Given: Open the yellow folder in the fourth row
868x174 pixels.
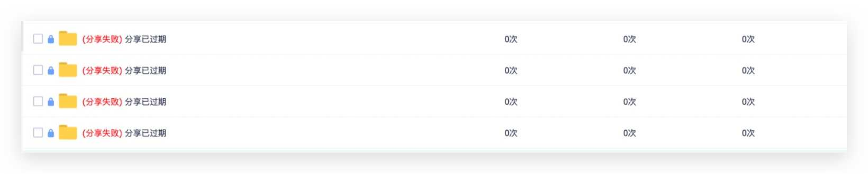Looking at the screenshot, I should [68, 132].
